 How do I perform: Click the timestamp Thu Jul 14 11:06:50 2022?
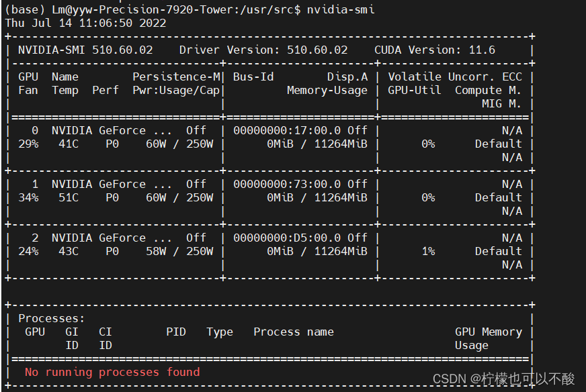(x=85, y=23)
